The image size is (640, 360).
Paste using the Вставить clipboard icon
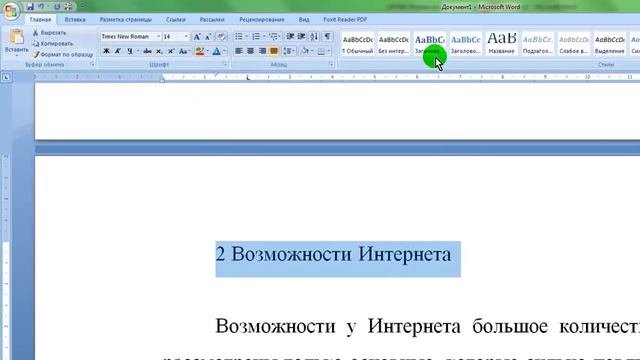click(x=17, y=37)
